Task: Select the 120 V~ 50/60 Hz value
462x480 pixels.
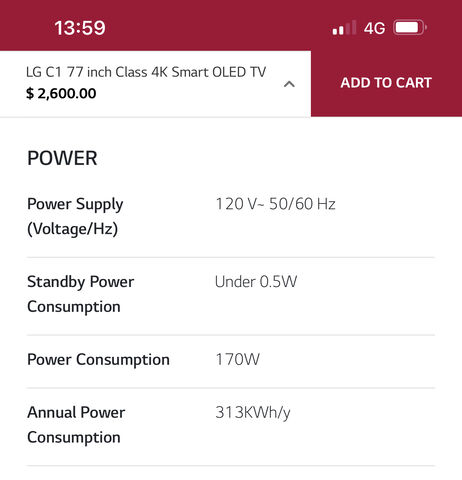Action: 275,204
